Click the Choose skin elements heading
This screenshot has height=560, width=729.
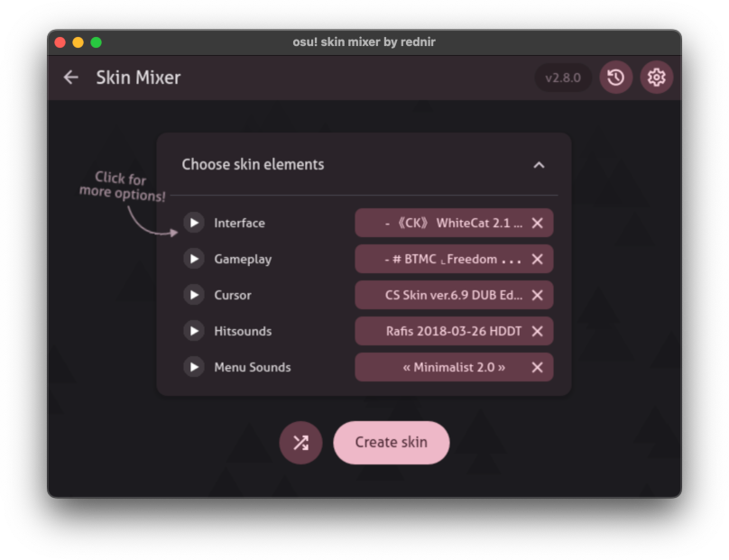pyautogui.click(x=253, y=164)
